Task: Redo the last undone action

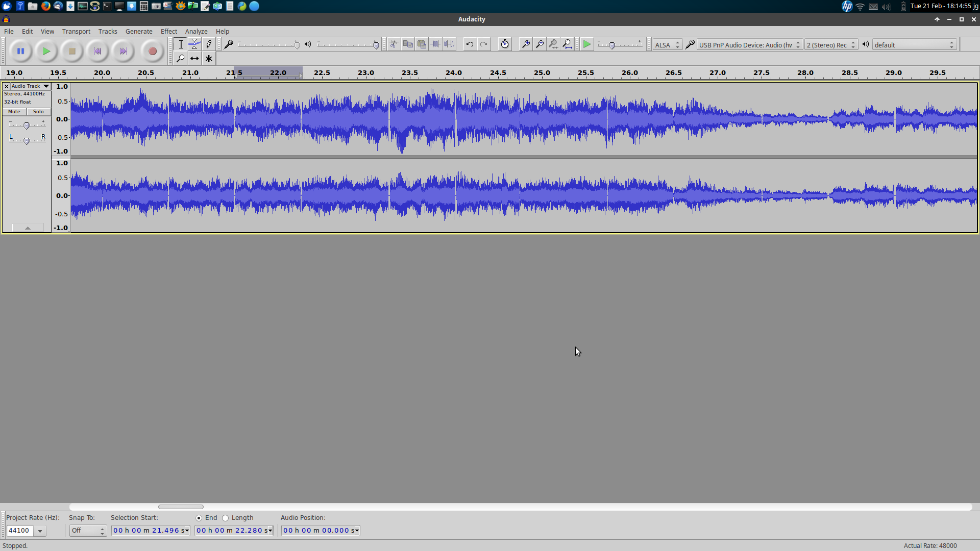Action: 484,44
